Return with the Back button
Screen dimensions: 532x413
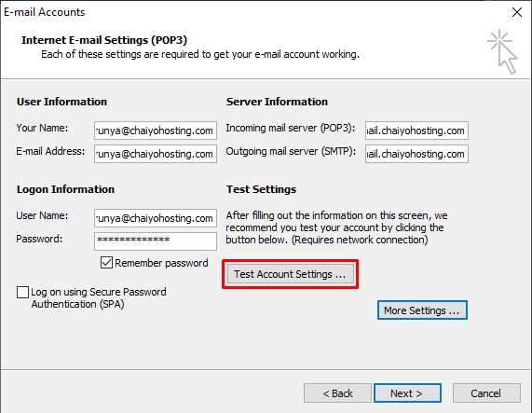[337, 393]
